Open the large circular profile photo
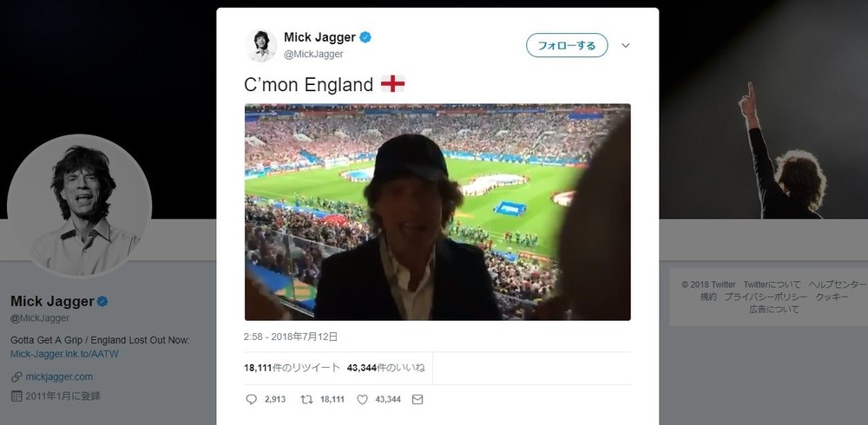 [80, 206]
